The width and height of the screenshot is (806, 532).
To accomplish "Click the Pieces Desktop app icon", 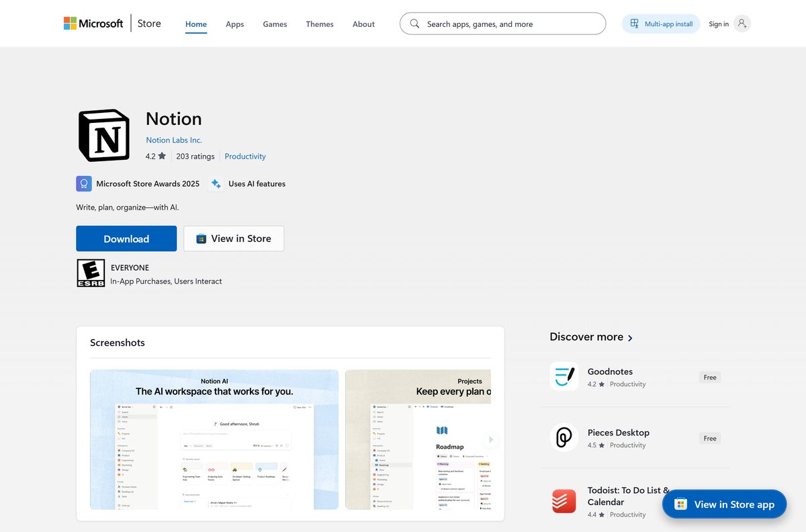I will 564,437.
